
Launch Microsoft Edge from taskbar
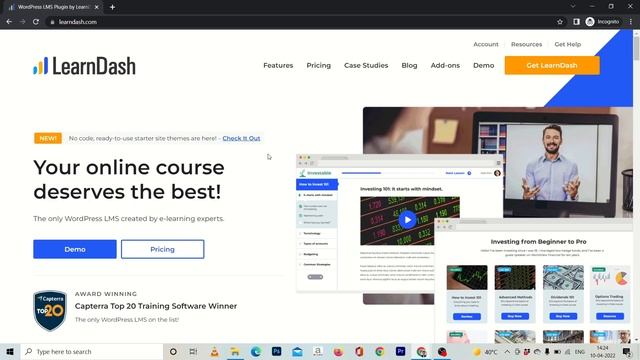click(256, 351)
